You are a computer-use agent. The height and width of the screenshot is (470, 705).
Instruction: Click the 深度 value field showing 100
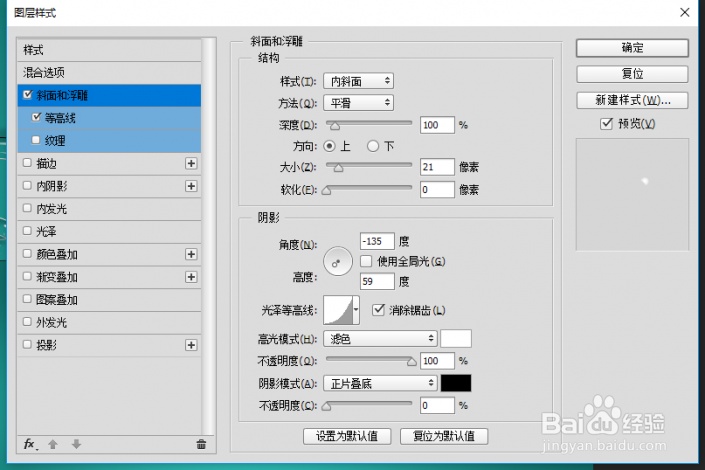tap(437, 125)
